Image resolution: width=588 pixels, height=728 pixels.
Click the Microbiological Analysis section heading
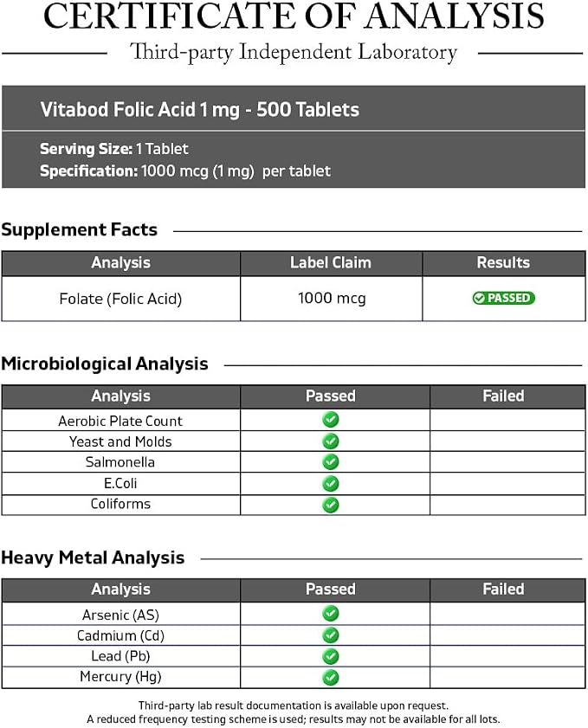pos(105,364)
